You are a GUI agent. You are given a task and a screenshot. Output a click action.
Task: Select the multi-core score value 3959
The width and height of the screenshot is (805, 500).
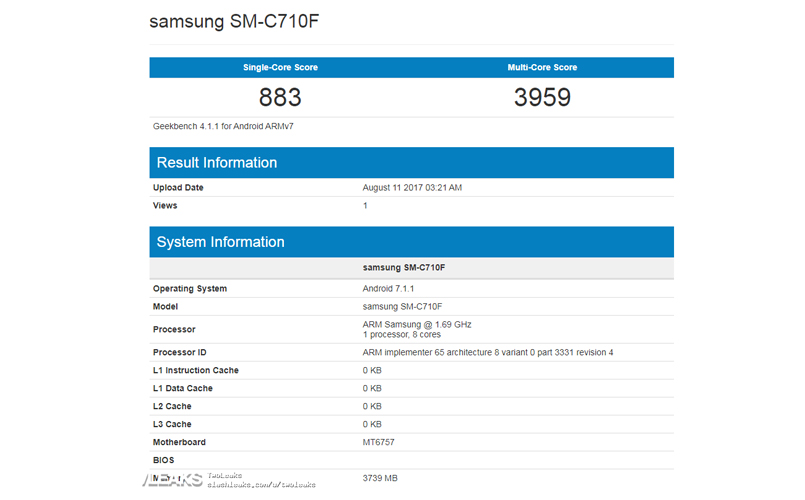tap(542, 97)
